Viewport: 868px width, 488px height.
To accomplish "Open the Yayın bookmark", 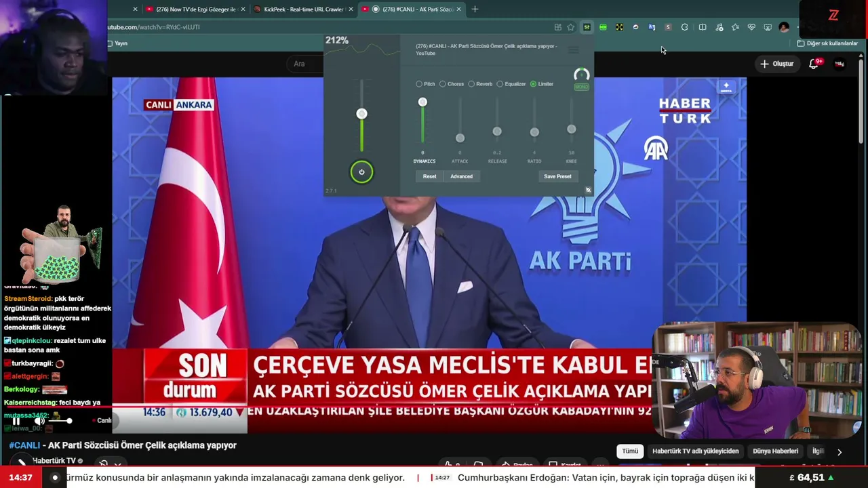I will pyautogui.click(x=117, y=43).
